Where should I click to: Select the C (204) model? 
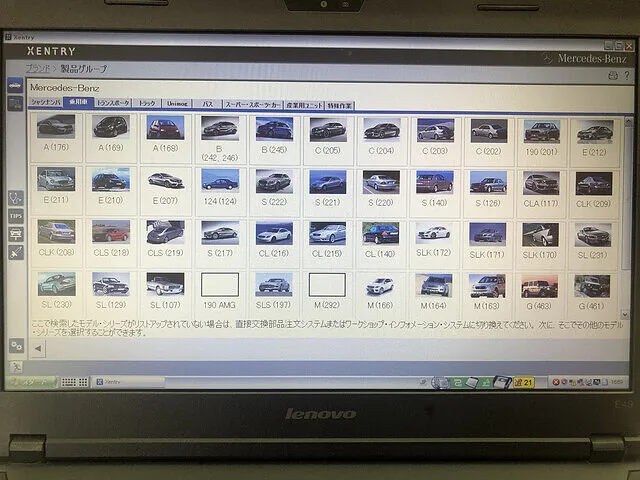(381, 130)
